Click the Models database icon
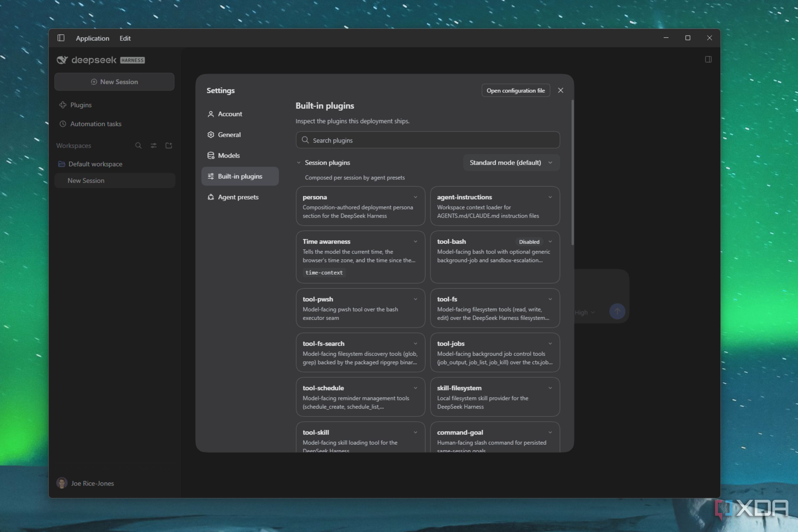Image resolution: width=798 pixels, height=532 pixels. pos(211,155)
